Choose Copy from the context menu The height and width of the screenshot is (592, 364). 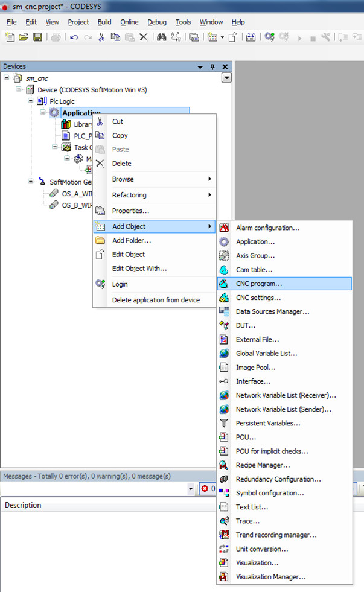(154, 135)
